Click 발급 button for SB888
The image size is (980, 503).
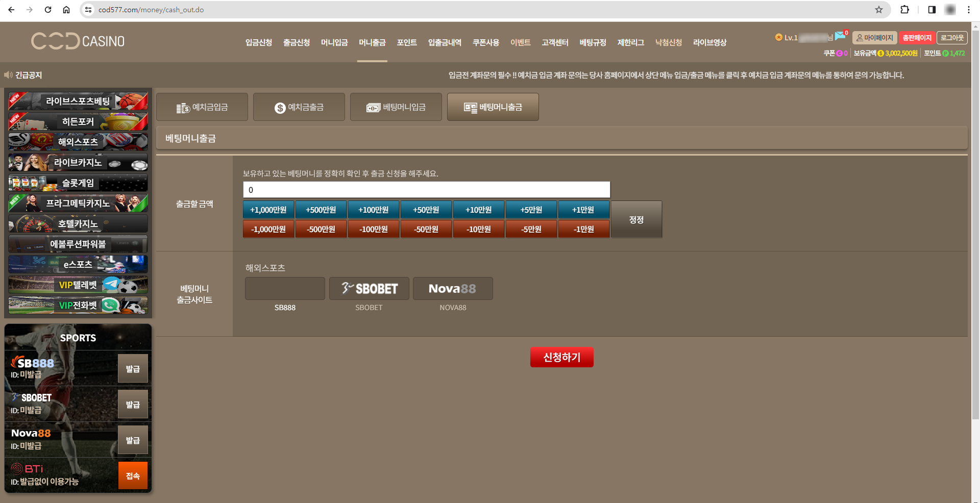[133, 368]
